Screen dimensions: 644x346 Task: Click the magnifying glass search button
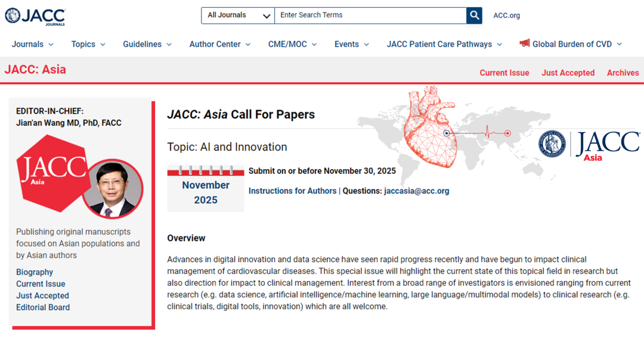[474, 15]
